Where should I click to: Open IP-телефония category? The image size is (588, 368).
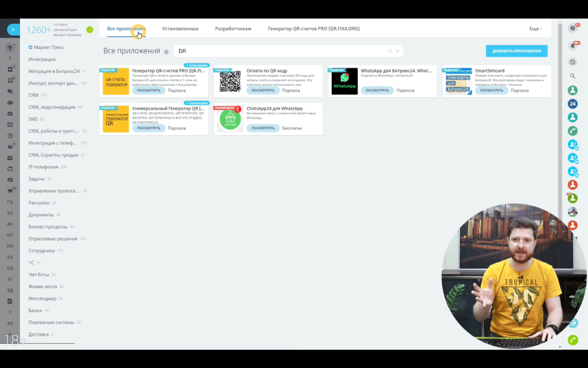pyautogui.click(x=43, y=167)
